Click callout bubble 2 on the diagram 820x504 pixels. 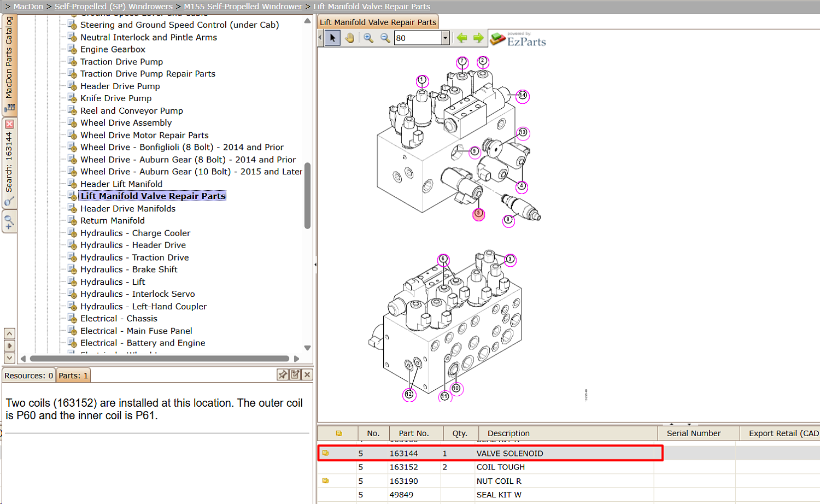(483, 61)
